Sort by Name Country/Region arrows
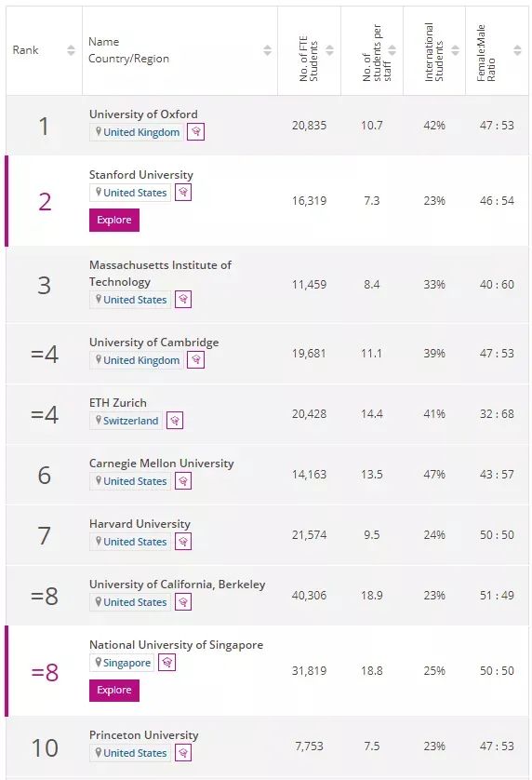Viewport: 532px width, 780px height. (x=268, y=50)
